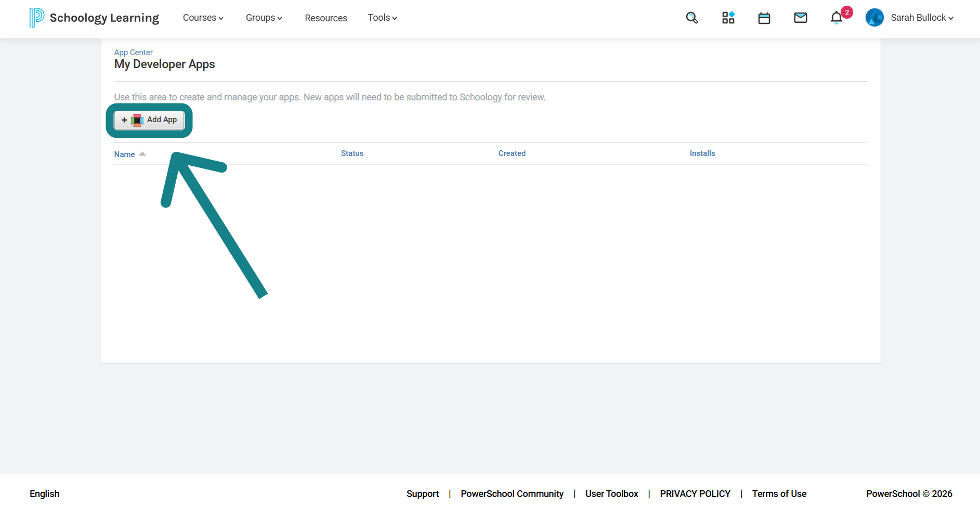Click the Schoology Learning logo

pyautogui.click(x=94, y=18)
